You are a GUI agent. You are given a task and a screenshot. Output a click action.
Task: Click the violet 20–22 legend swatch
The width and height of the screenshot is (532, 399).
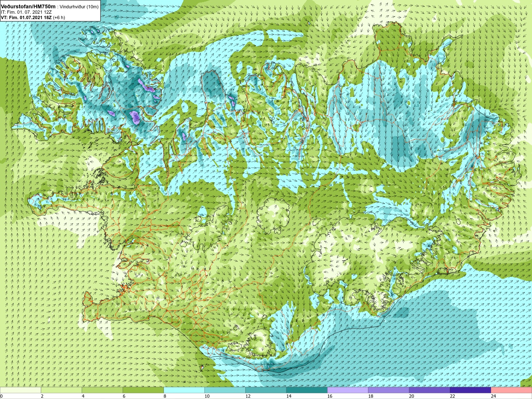click(x=430, y=390)
